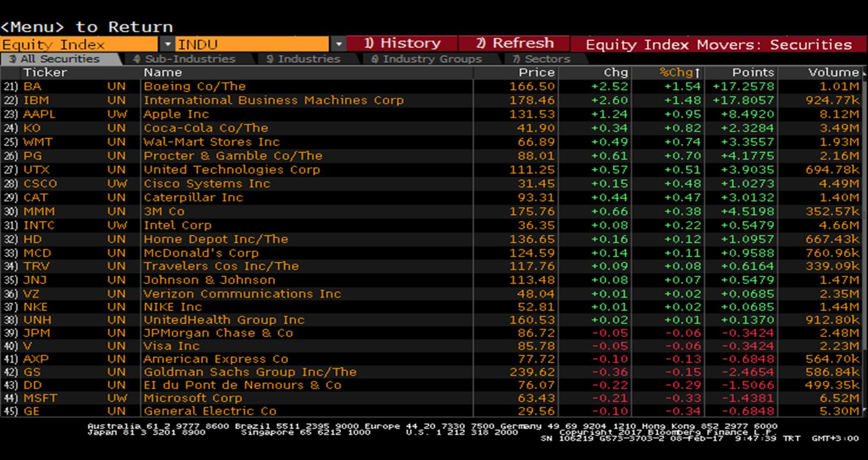Viewport: 868px width, 460px height.
Task: Click Goldman Sachs Group Inc/The name
Action: pos(250,372)
